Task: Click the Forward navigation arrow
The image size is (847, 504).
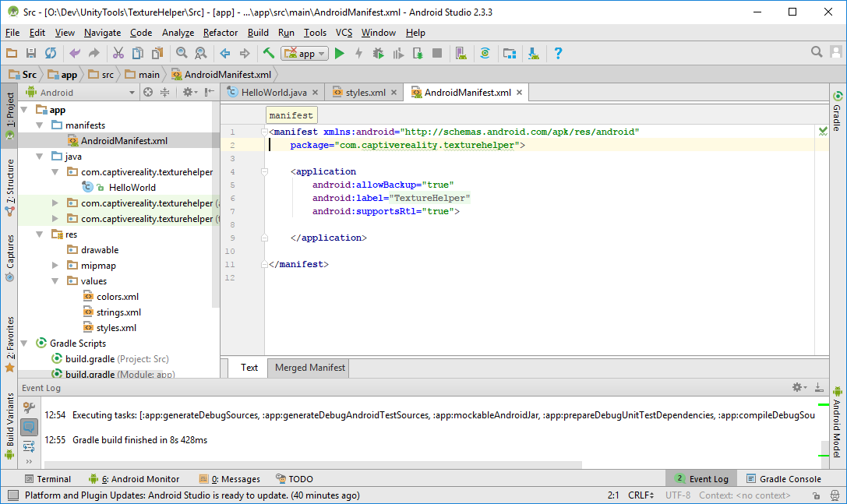Action: click(x=245, y=53)
